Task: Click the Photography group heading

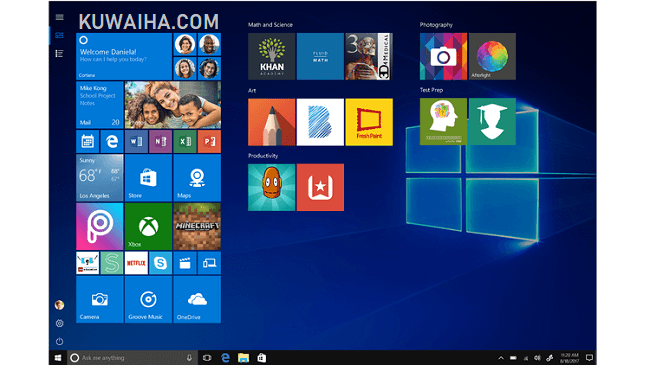Action: [x=436, y=25]
